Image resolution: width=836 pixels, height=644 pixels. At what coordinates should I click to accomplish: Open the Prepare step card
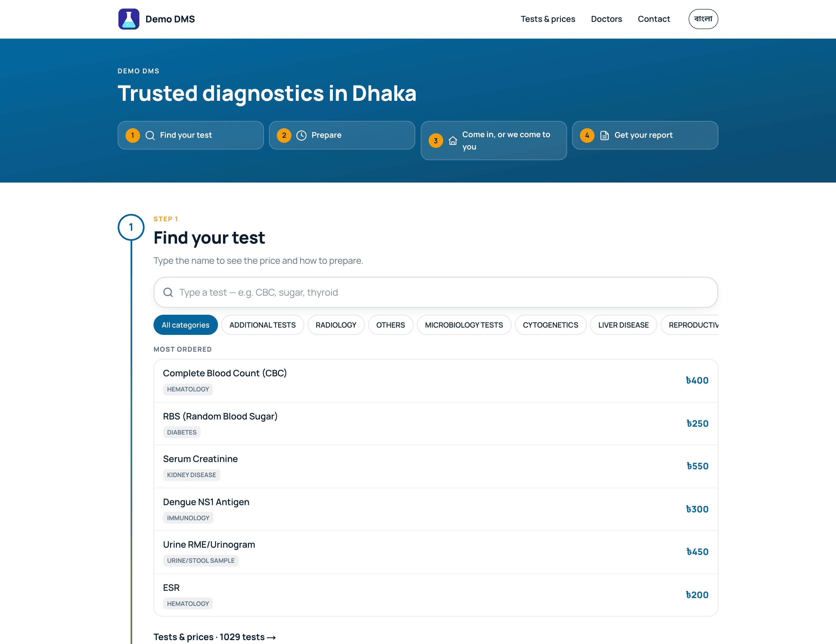tap(342, 136)
